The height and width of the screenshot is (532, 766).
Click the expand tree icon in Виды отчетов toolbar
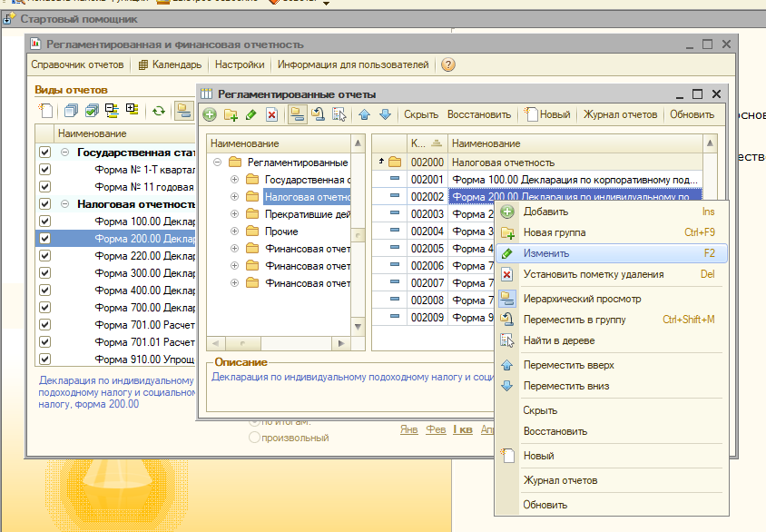point(133,110)
